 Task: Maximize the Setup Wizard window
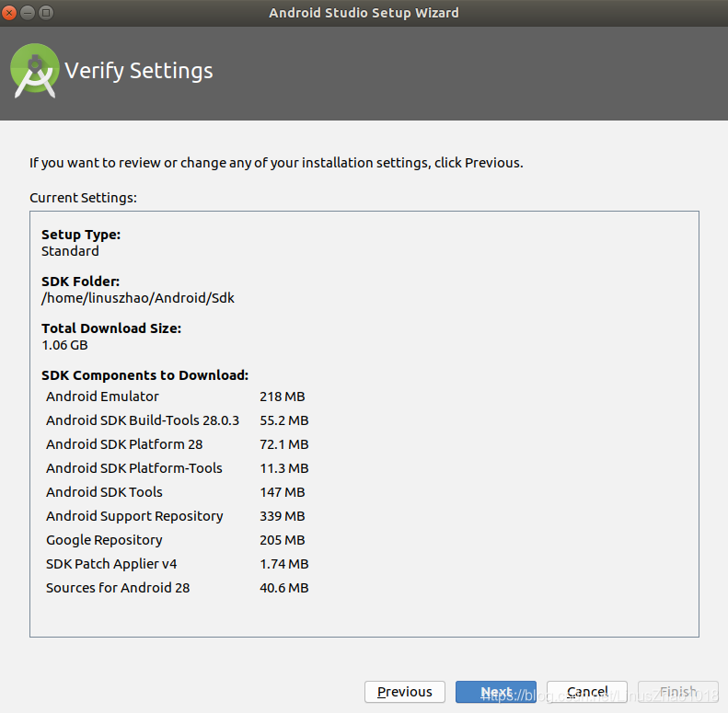pos(46,13)
